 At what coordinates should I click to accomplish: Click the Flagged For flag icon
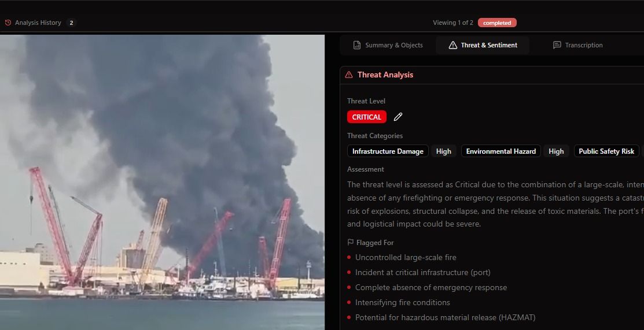pos(350,243)
